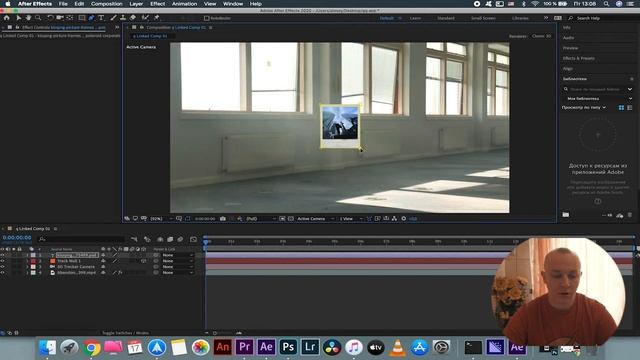
Task: Open parent None dropdown for first layer
Action: pyautogui.click(x=178, y=255)
